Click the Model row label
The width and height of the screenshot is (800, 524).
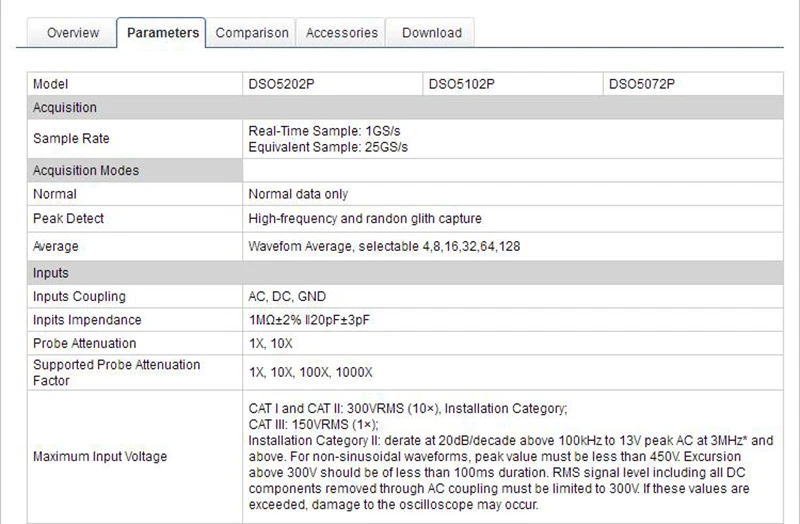coord(51,84)
